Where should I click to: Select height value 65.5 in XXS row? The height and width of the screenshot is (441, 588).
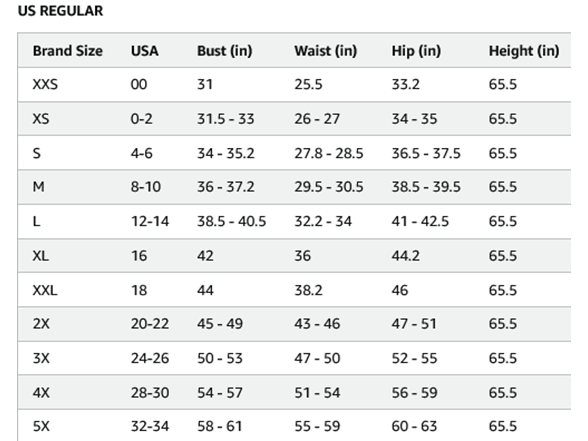(502, 84)
